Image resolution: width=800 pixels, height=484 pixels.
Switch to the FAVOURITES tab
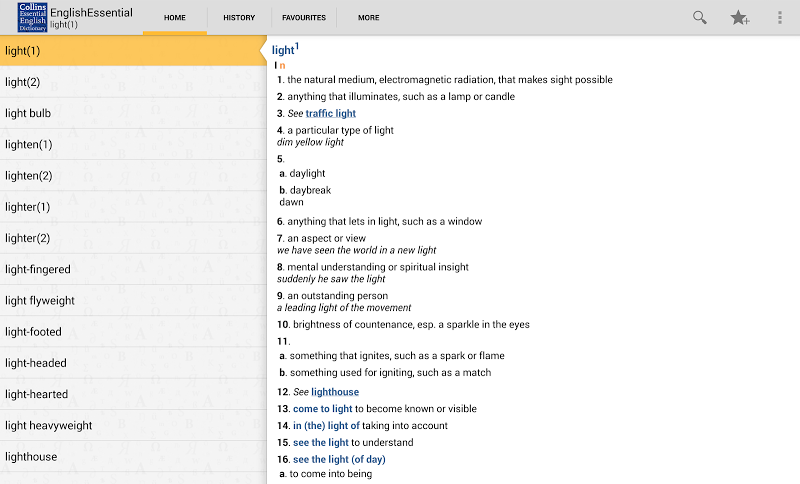click(304, 17)
